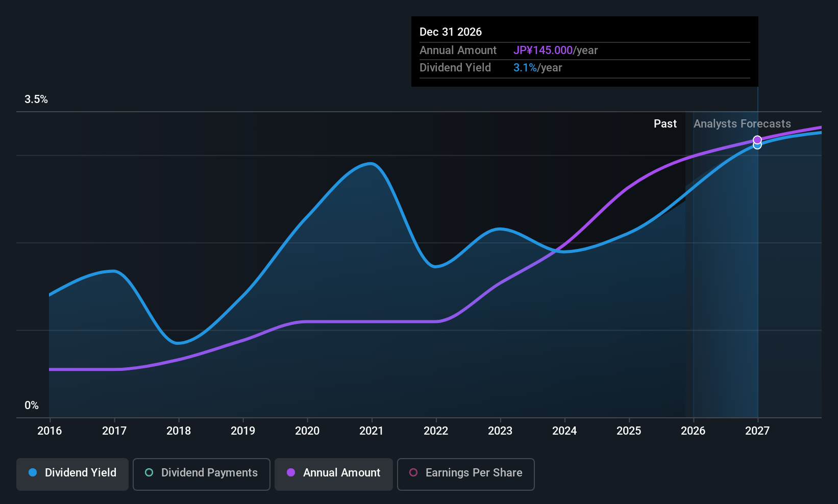Click the Past region label
The image size is (838, 504).
pyautogui.click(x=665, y=124)
